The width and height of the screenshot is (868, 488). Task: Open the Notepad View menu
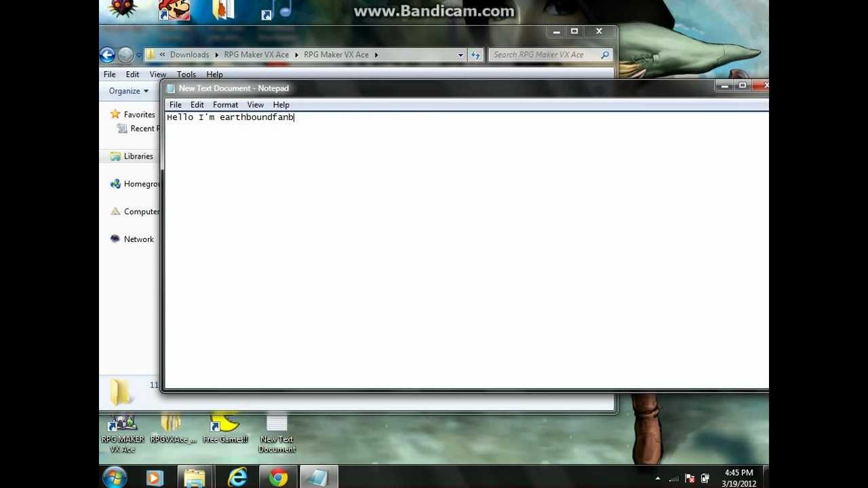[255, 105]
